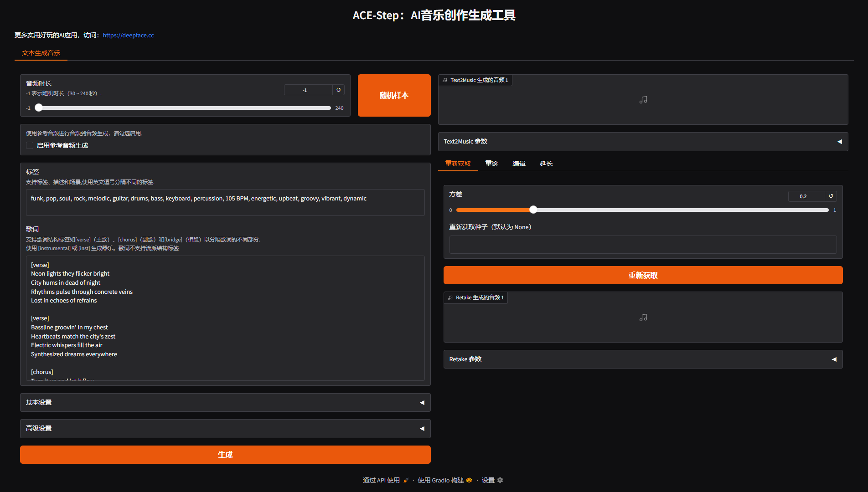868x492 pixels.
Task: Reset the audio duration value icon
Action: tap(338, 90)
